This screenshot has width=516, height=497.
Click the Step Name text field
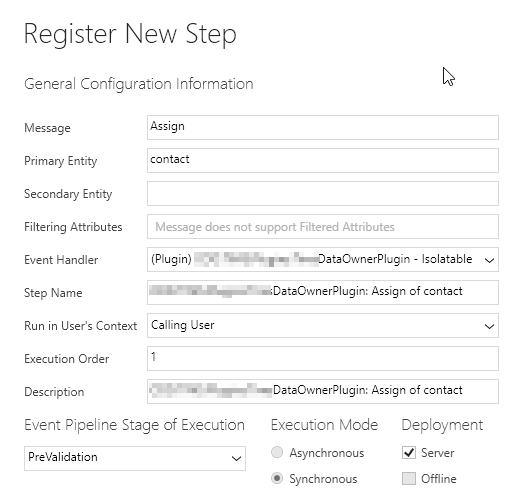(x=323, y=292)
